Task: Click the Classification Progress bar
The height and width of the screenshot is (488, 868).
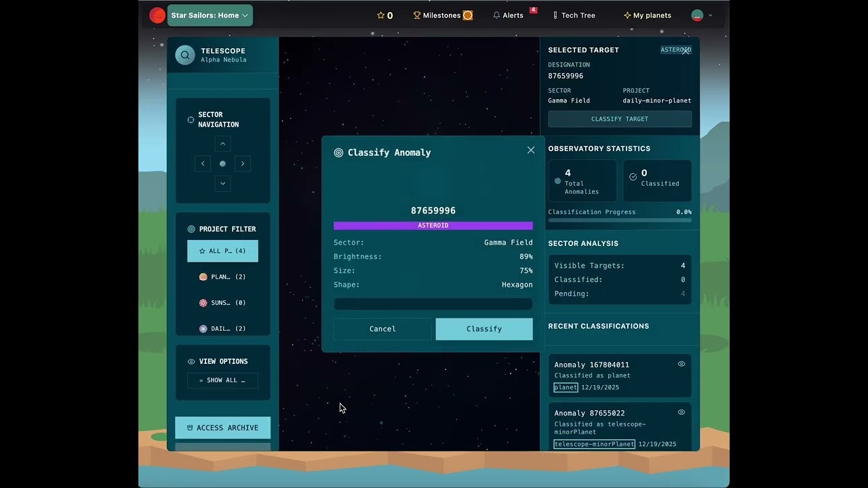Action: [619, 220]
